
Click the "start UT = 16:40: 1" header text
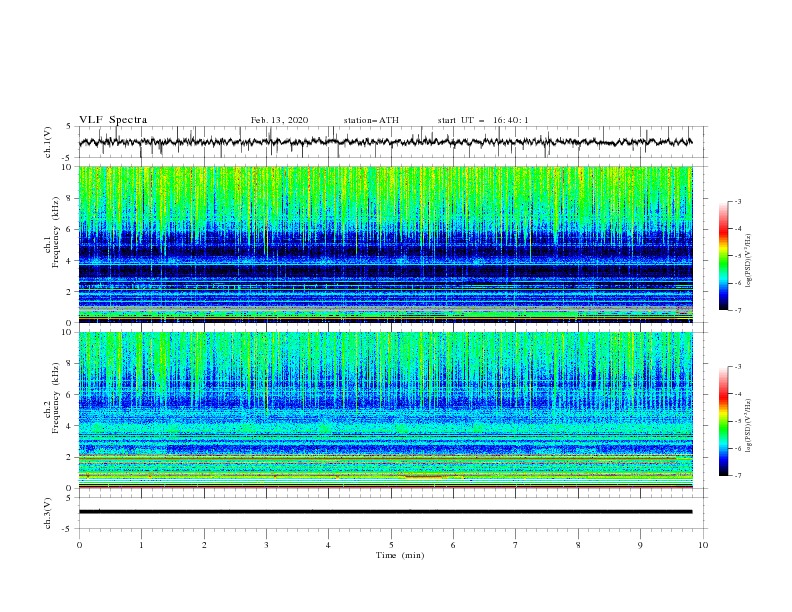pos(483,120)
